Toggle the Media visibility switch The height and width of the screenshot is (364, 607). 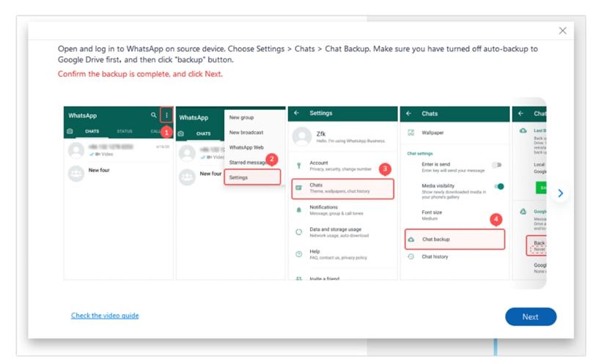pyautogui.click(x=499, y=187)
